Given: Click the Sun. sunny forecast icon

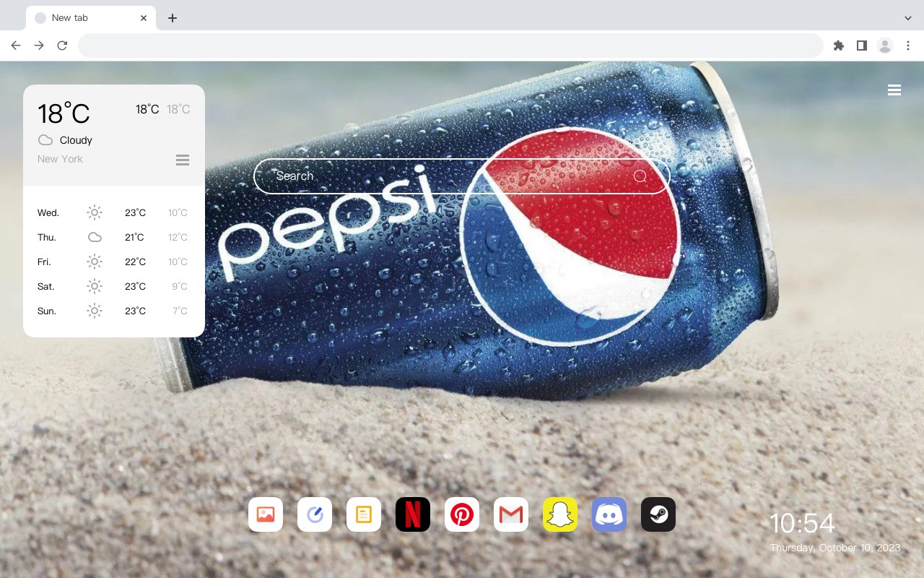Looking at the screenshot, I should pyautogui.click(x=95, y=311).
